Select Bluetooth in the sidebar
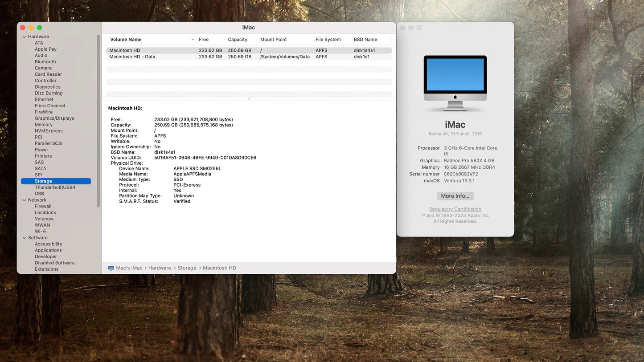 pos(45,61)
